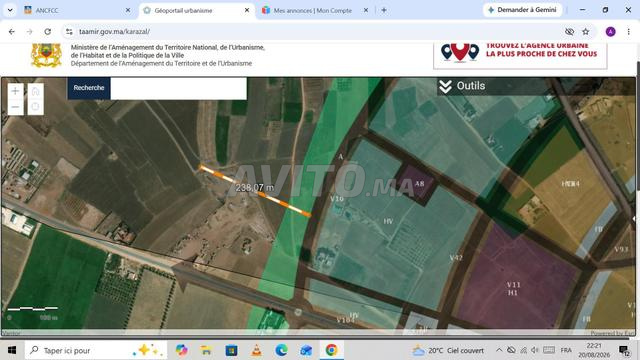Viewport: 640px width, 360px height.
Task: Go back to the previous page
Action: point(11,31)
